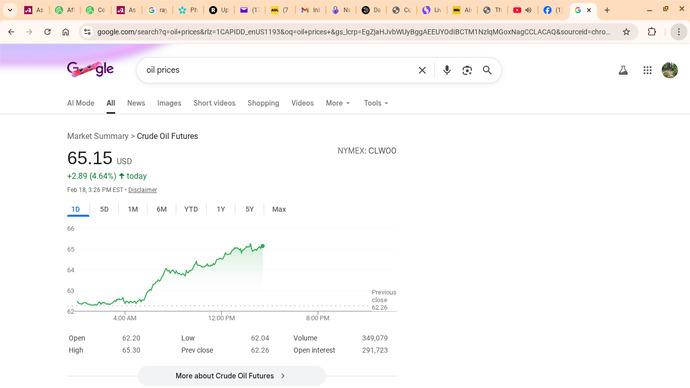This screenshot has width=690, height=388.
Task: Show the YTD chart range
Action: (191, 209)
